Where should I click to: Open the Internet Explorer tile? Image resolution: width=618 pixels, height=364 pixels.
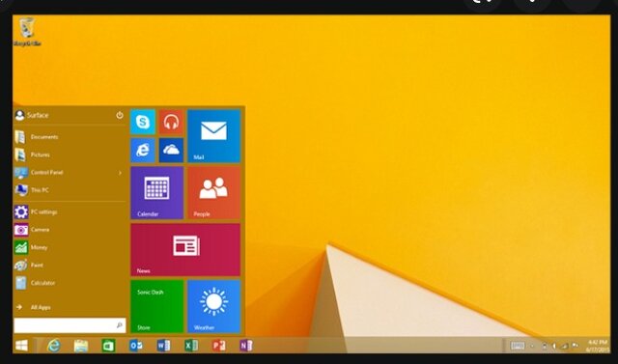pyautogui.click(x=143, y=150)
